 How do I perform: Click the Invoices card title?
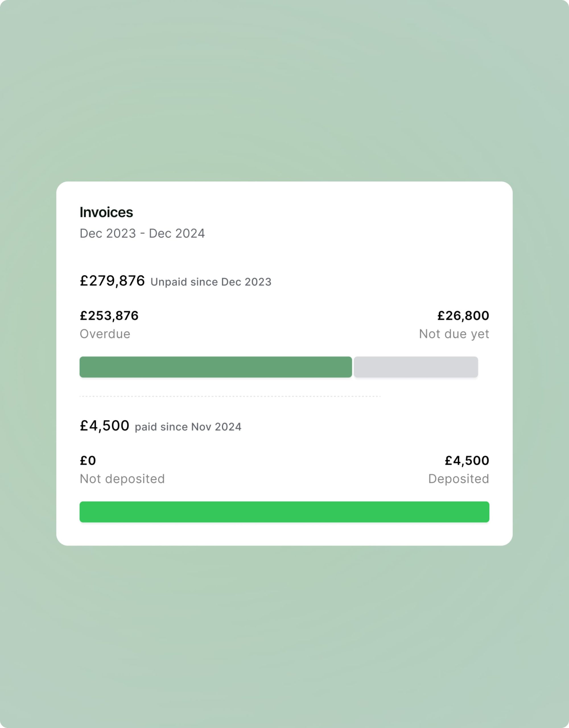point(106,212)
